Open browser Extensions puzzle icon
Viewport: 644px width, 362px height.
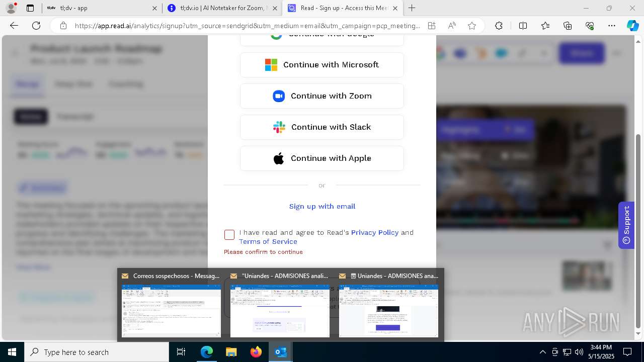tap(499, 26)
